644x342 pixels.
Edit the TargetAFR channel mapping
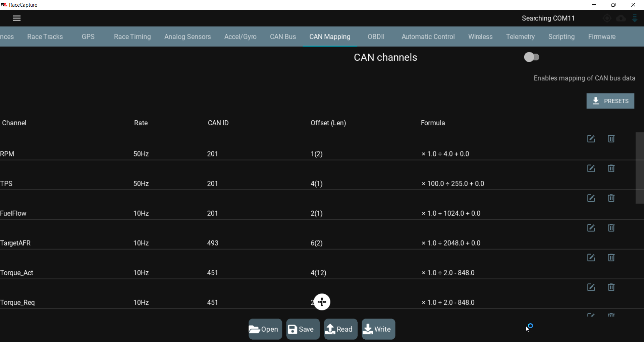click(x=591, y=228)
